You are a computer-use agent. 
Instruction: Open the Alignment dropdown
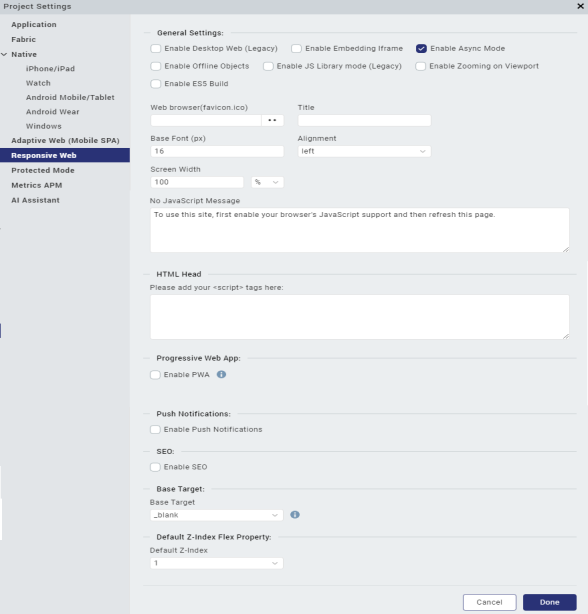[x=364, y=151]
